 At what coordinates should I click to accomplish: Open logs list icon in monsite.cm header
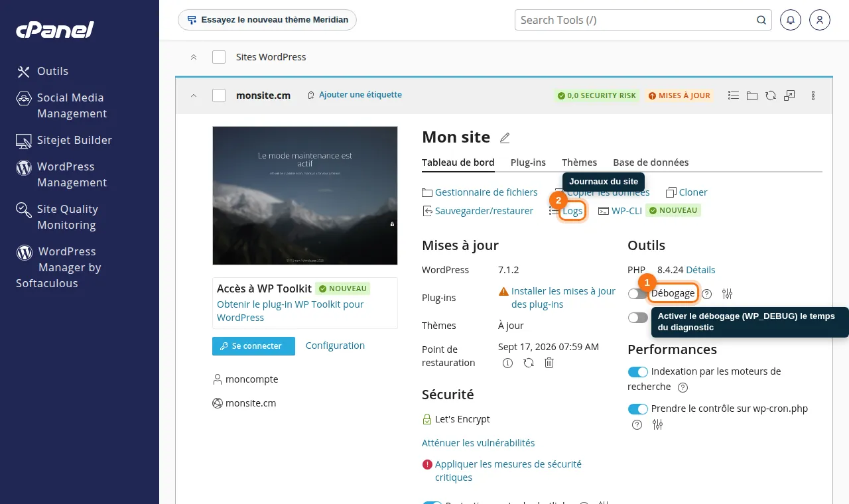734,95
